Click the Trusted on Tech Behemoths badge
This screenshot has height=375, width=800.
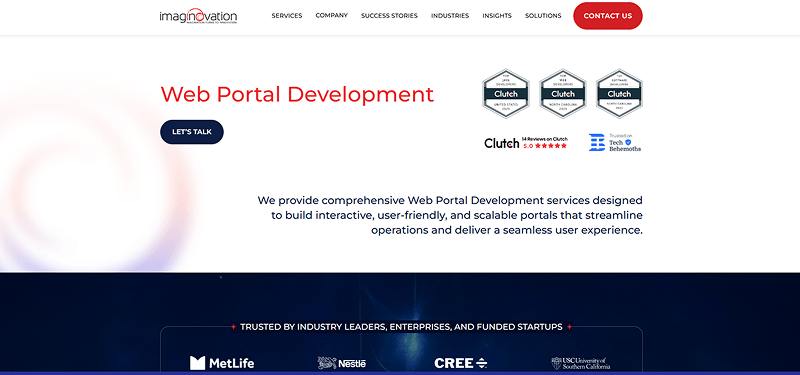point(615,143)
